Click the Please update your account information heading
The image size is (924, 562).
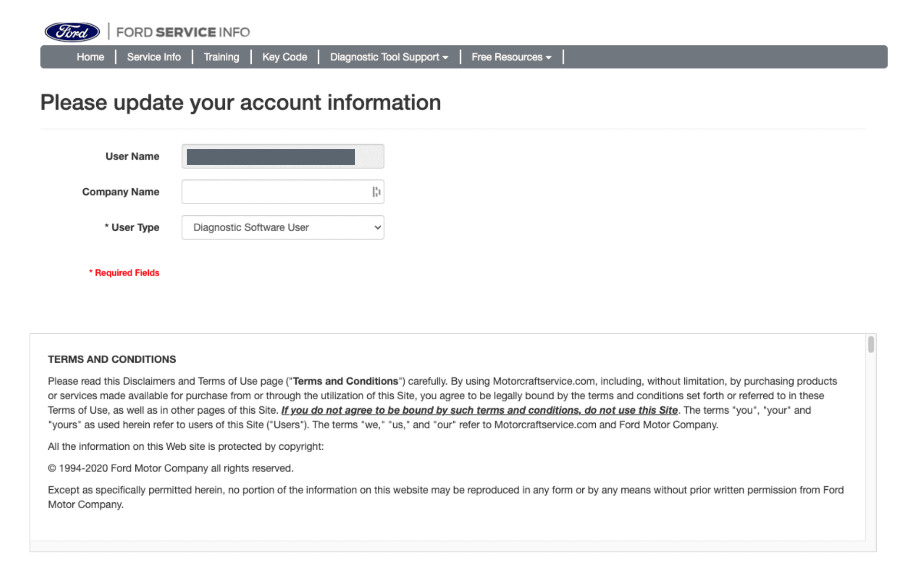click(x=241, y=102)
